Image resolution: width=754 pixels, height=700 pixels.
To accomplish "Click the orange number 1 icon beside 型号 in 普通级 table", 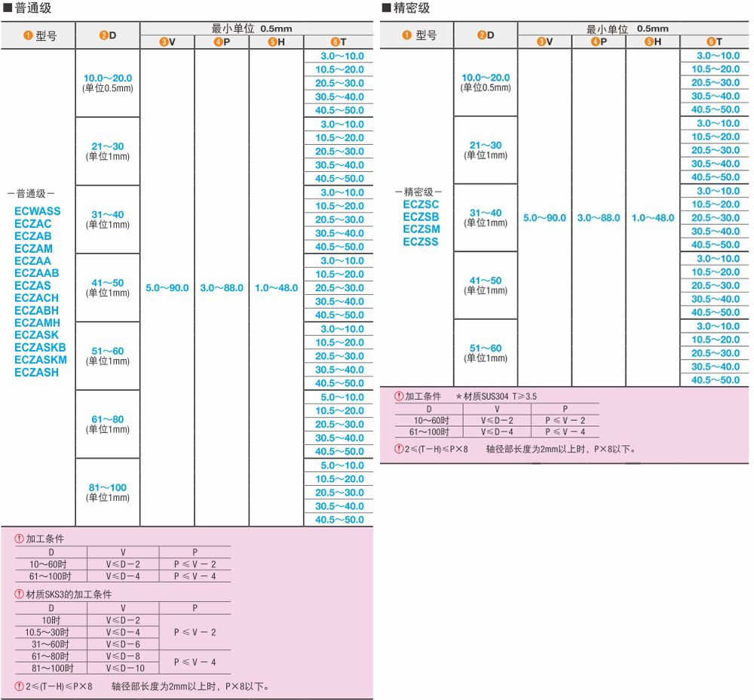I will coord(28,35).
